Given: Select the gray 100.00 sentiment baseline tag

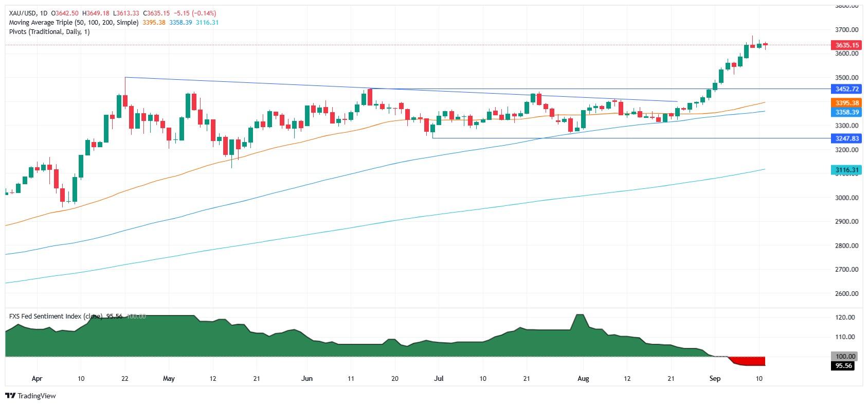Looking at the screenshot, I should [846, 356].
